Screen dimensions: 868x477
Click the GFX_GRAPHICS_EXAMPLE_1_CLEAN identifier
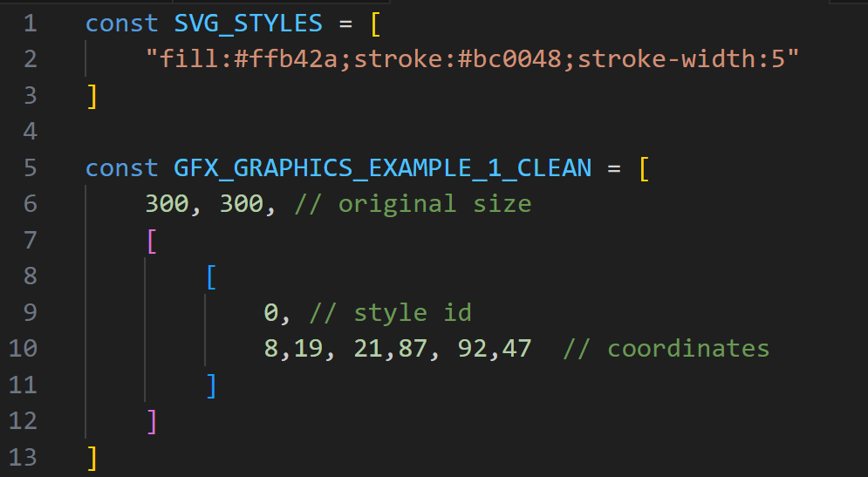(x=382, y=167)
